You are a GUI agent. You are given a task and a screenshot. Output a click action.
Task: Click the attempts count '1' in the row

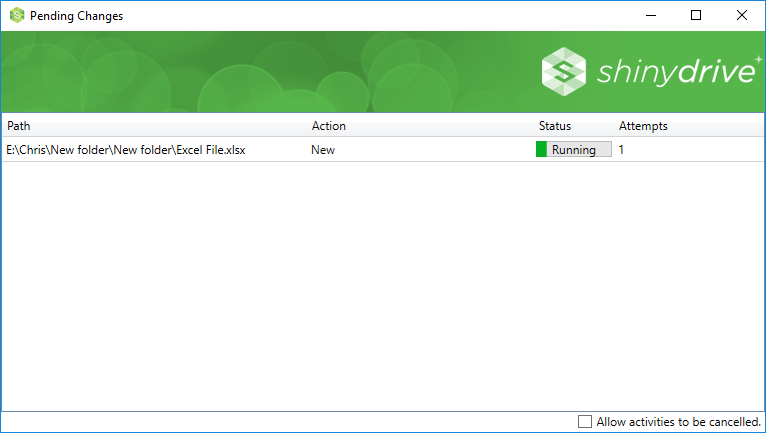click(621, 150)
